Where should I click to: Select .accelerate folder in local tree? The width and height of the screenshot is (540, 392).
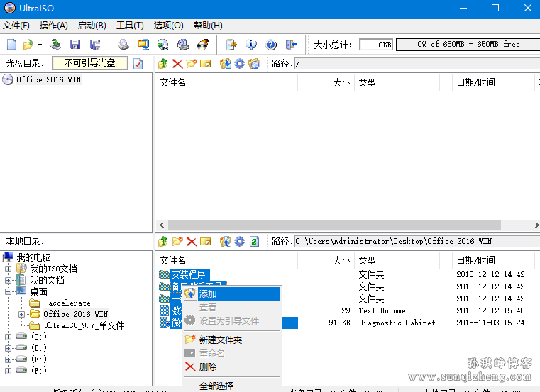click(x=67, y=303)
